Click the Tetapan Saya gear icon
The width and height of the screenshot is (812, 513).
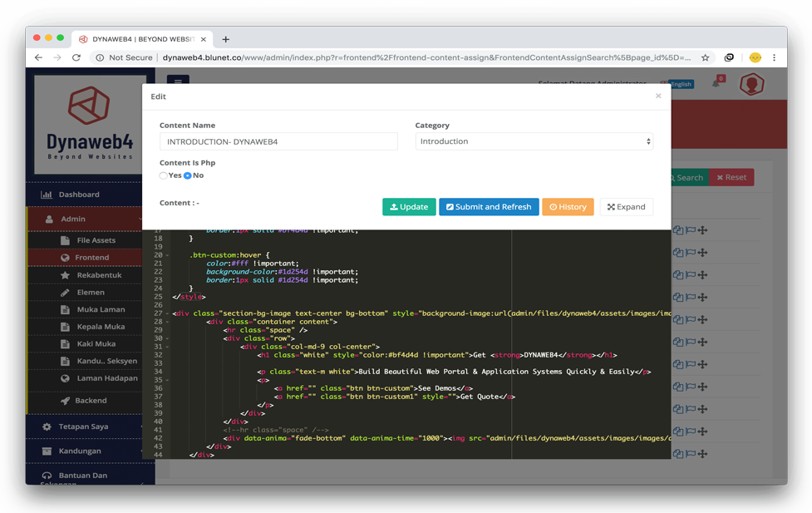point(47,427)
